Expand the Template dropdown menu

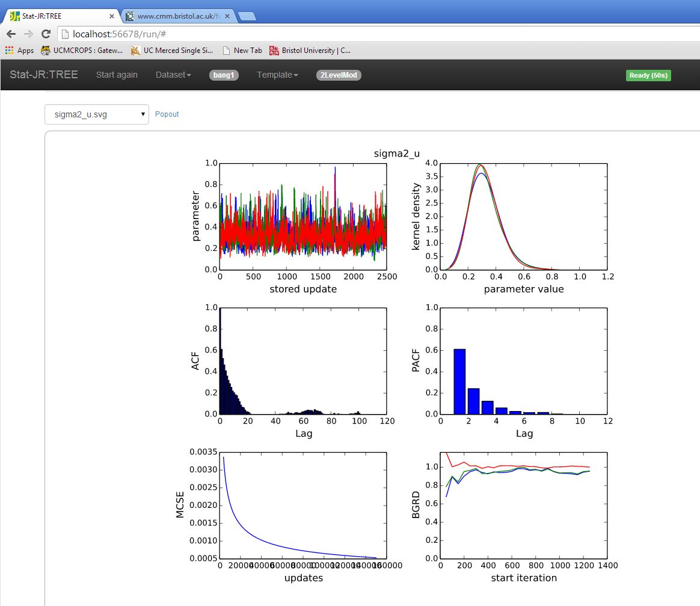(x=277, y=75)
